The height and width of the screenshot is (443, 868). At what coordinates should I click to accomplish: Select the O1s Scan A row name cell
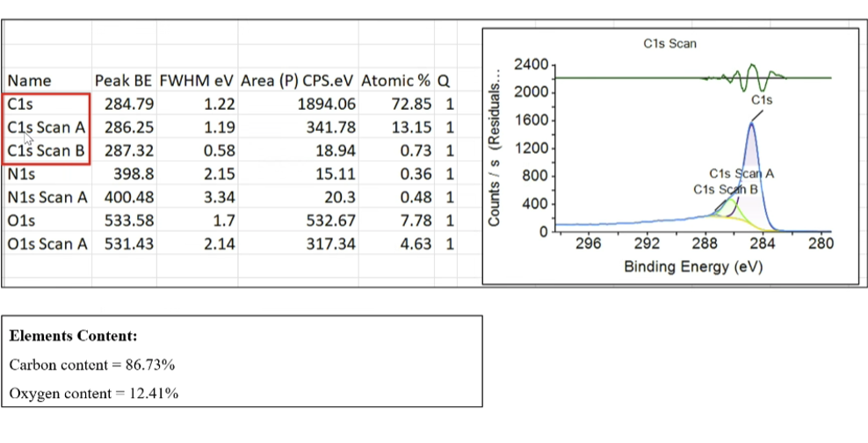(x=47, y=243)
